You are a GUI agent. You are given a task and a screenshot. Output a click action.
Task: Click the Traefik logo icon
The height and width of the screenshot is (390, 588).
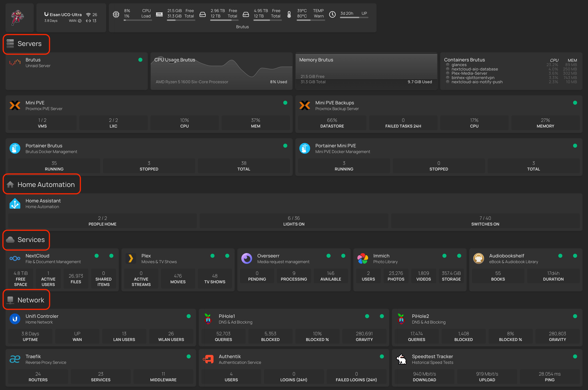tap(15, 359)
